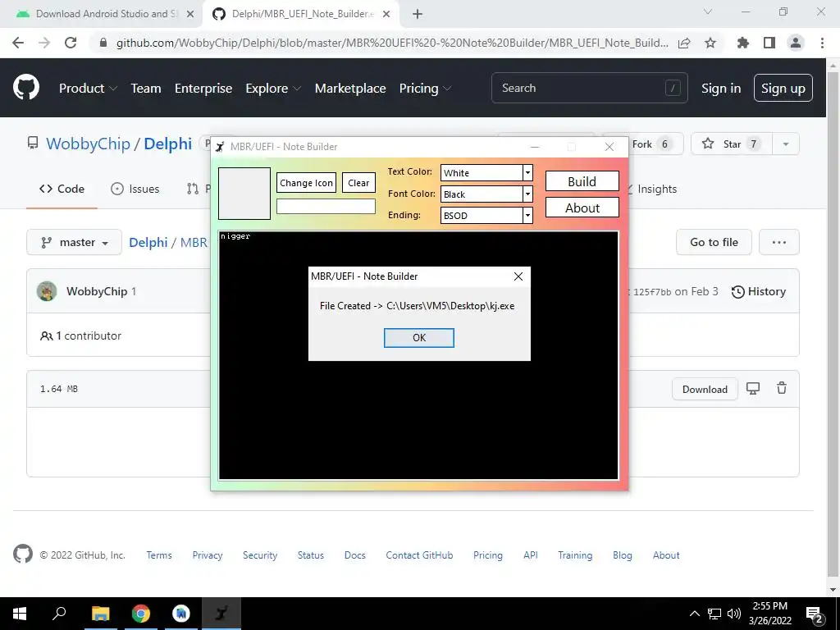Click the GitHub search field
The image size is (840, 630).
click(589, 88)
